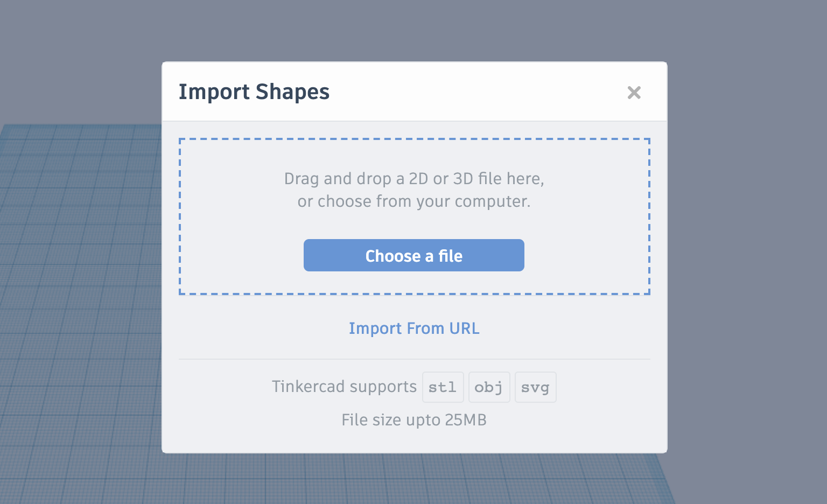Click the gray backdrop outside the dialog

(81, 54)
